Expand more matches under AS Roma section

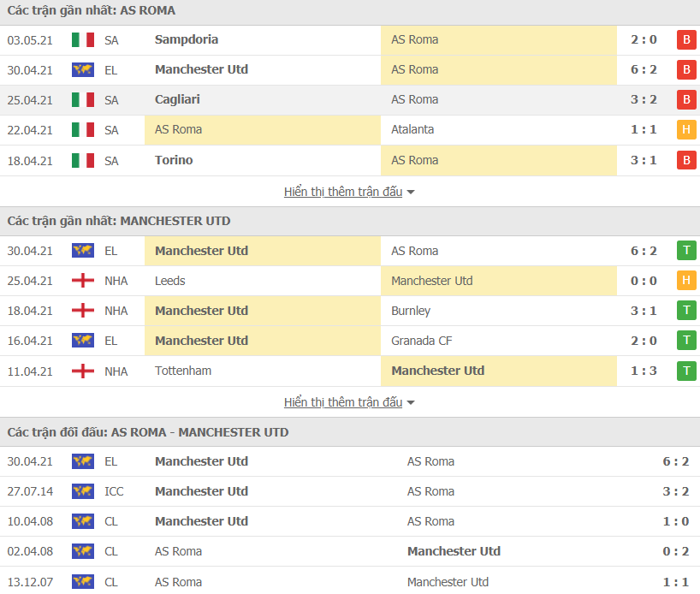[349, 192]
